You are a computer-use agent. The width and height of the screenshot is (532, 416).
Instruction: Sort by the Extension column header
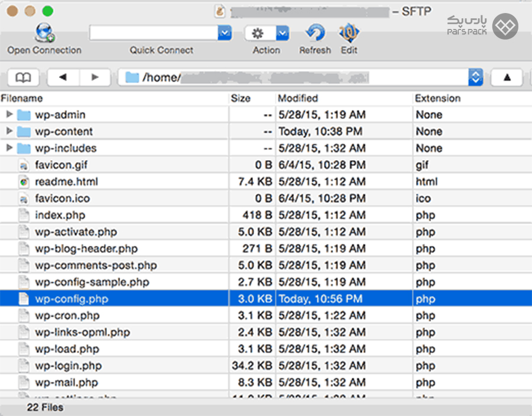[x=437, y=98]
